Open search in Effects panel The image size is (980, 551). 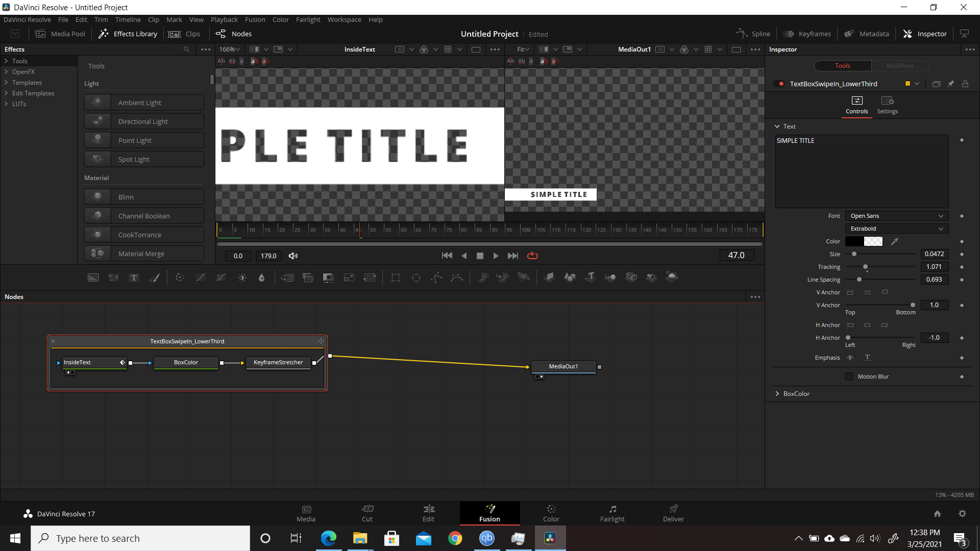186,49
